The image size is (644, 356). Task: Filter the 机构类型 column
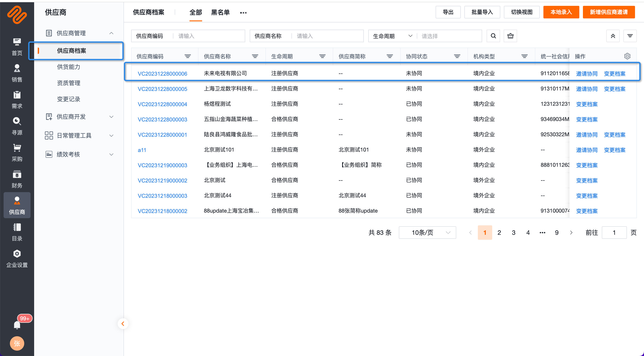click(x=524, y=57)
